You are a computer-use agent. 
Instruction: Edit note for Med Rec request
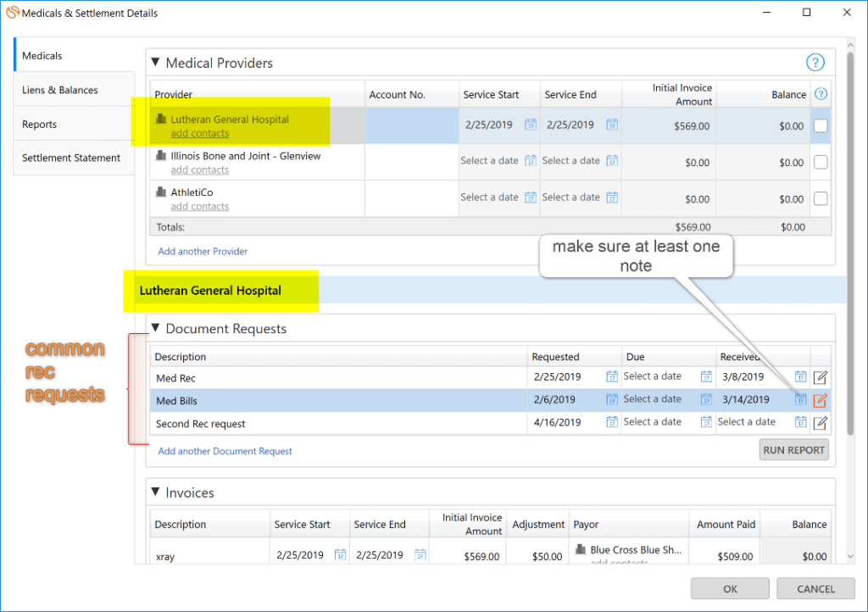pos(821,377)
